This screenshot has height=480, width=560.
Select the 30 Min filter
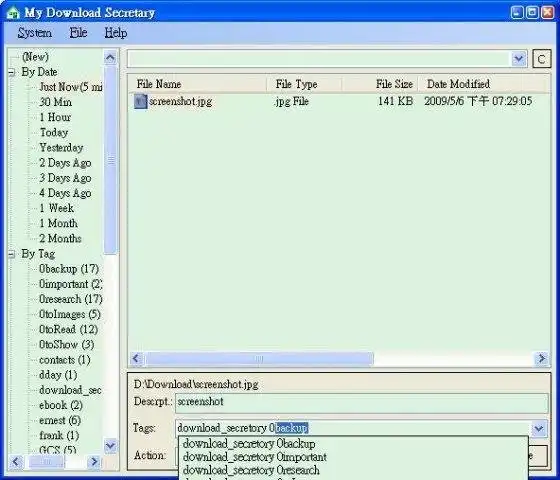tap(55, 102)
